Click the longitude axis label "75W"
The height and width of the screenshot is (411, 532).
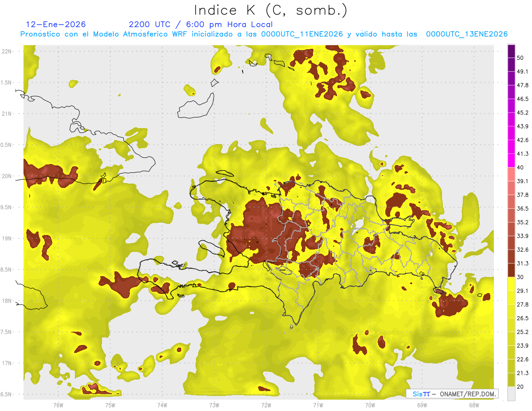pyautogui.click(x=110, y=405)
